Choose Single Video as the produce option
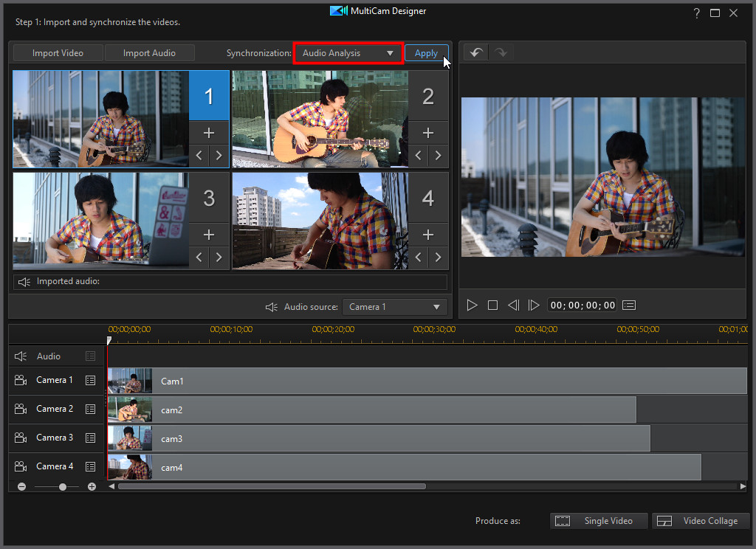The image size is (756, 549). pos(599,520)
